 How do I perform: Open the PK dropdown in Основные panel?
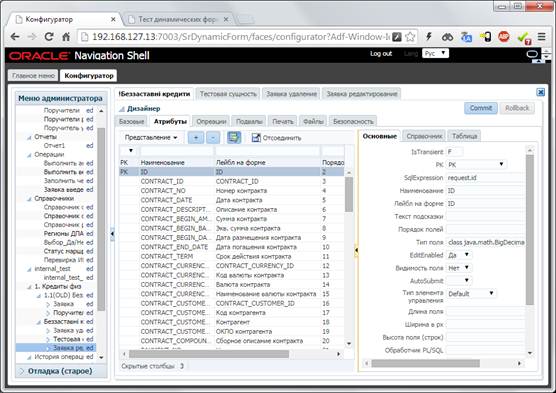tap(477, 165)
